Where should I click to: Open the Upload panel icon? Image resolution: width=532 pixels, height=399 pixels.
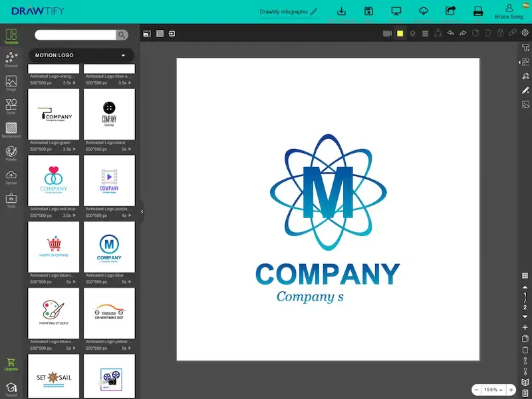11,177
